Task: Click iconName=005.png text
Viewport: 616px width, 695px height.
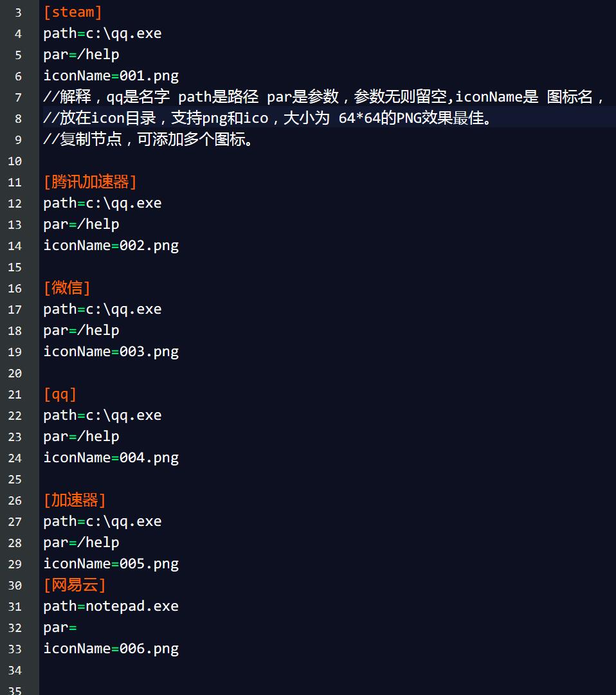Action: pyautogui.click(x=111, y=564)
